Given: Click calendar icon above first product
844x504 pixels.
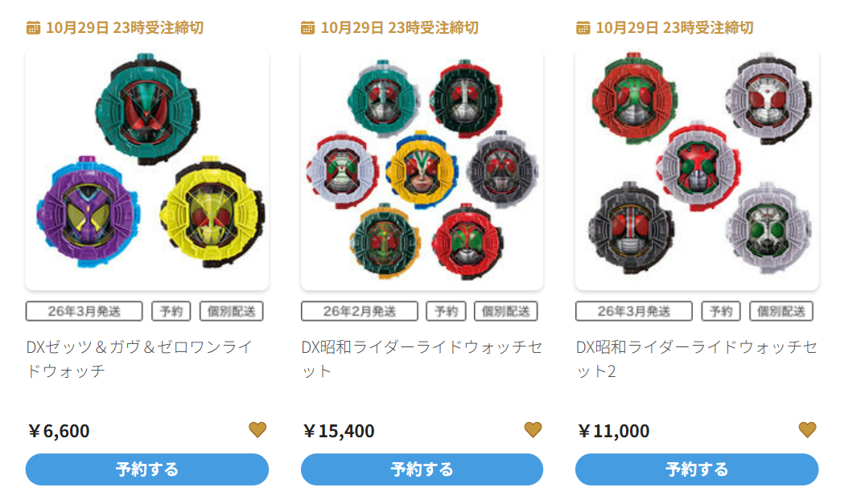Looking at the screenshot, I should coord(33,27).
